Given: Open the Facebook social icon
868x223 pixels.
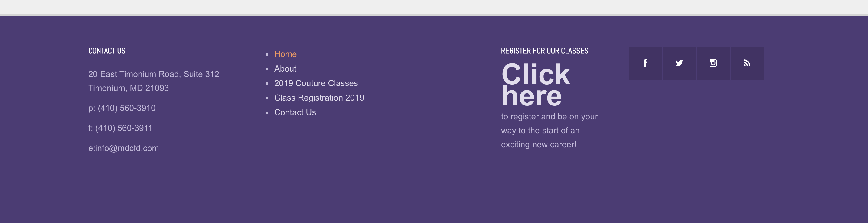Looking at the screenshot, I should (645, 63).
